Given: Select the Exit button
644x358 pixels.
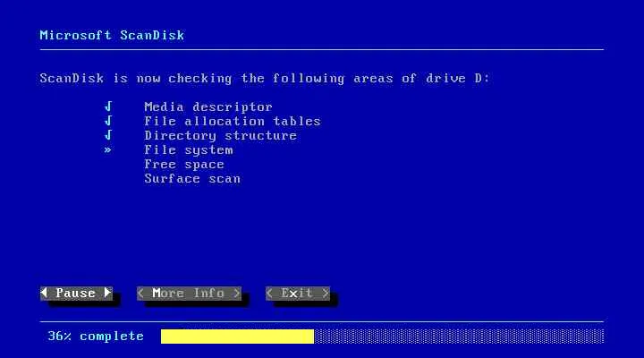Looking at the screenshot, I should tap(297, 293).
